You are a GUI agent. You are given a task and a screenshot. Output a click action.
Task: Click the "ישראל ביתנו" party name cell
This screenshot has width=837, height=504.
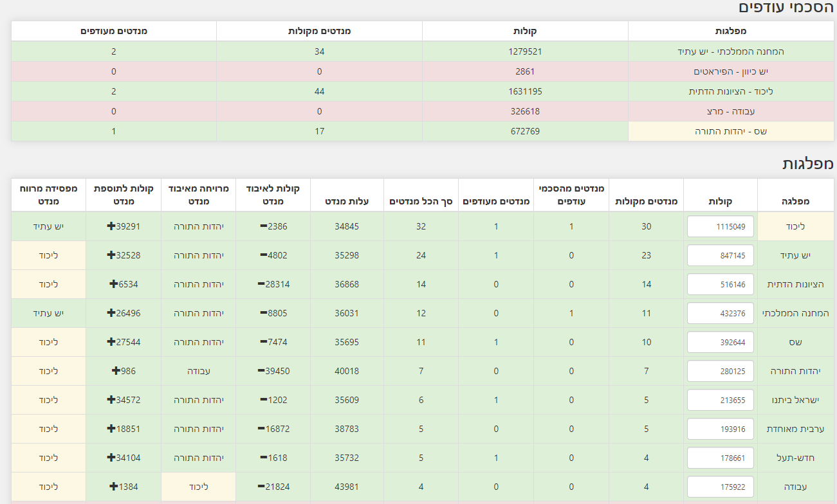click(x=796, y=400)
